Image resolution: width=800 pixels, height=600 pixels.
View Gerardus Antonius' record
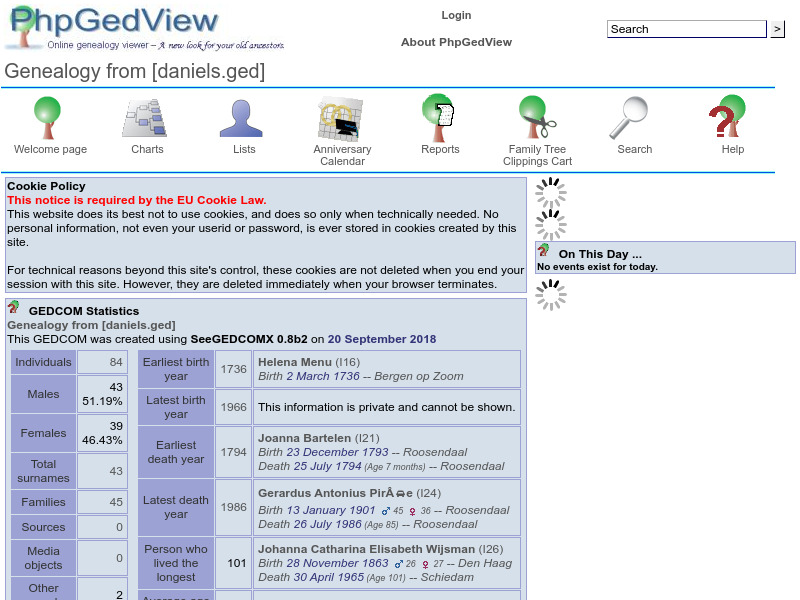(x=315, y=494)
